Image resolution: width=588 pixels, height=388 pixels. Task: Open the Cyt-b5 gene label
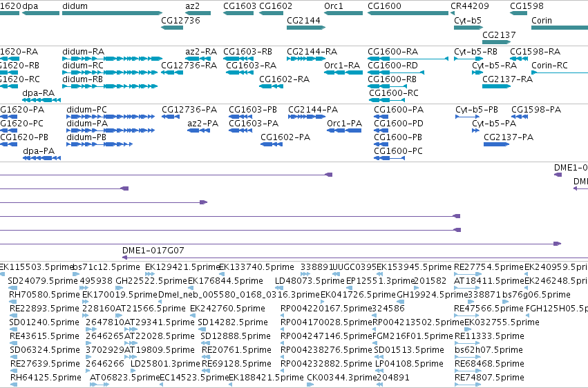468,21
